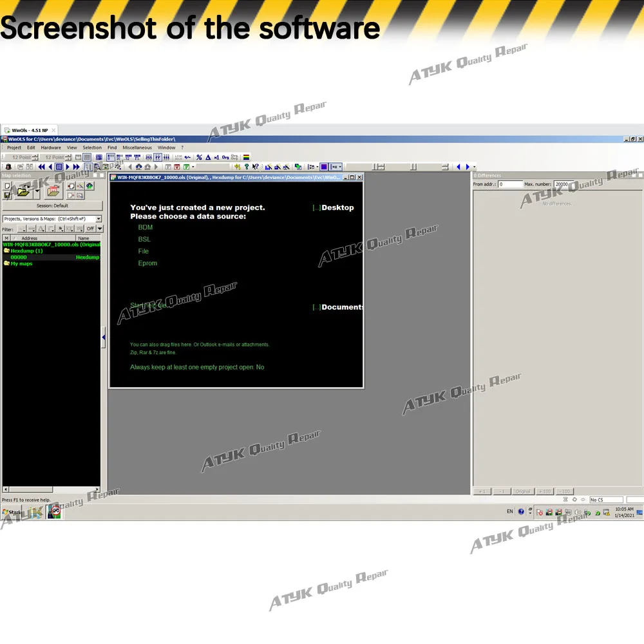This screenshot has width=644, height=644.
Task: Select the WinOls - 4.51 NP tab
Action: tap(30, 130)
